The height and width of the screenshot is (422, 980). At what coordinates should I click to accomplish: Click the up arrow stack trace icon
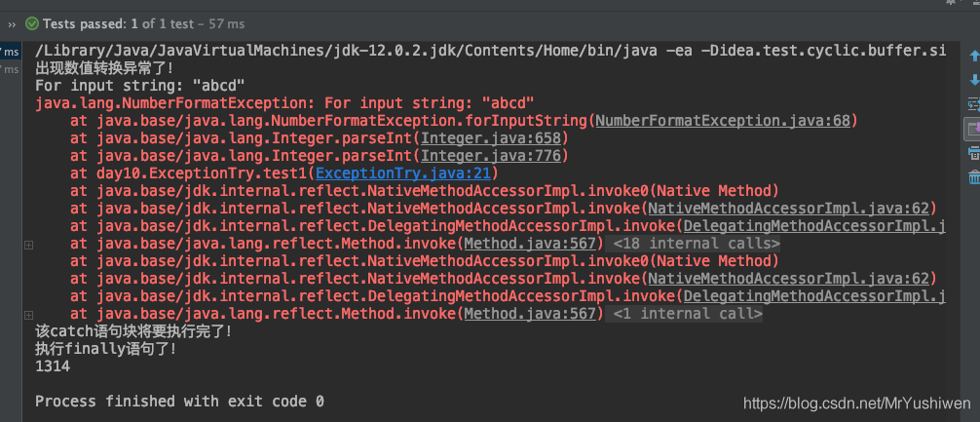pyautogui.click(x=974, y=57)
